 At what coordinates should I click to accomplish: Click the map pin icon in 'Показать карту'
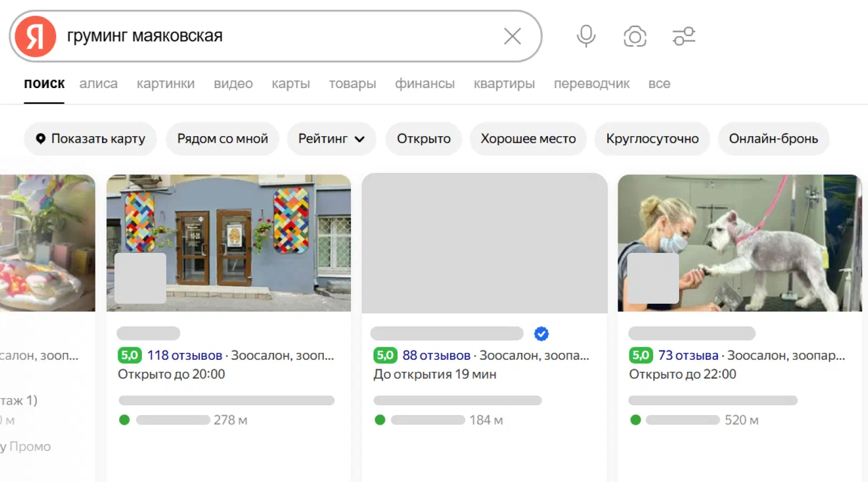(x=40, y=139)
